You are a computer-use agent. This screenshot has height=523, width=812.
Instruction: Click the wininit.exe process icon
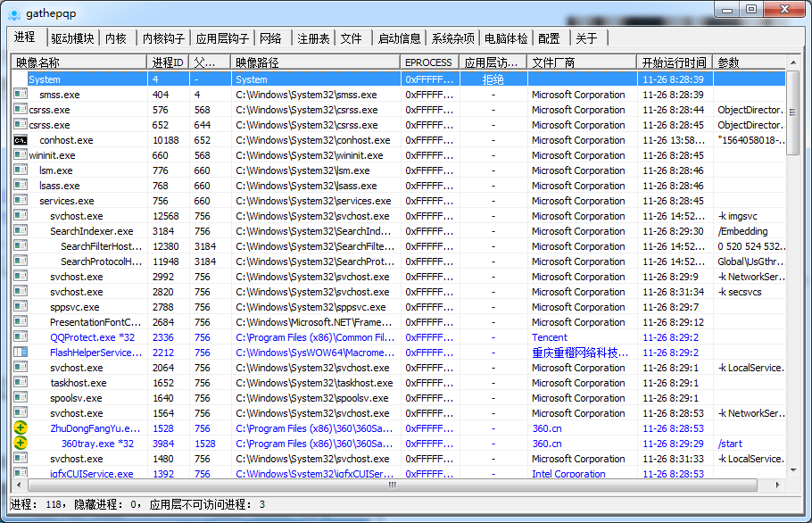pos(21,155)
